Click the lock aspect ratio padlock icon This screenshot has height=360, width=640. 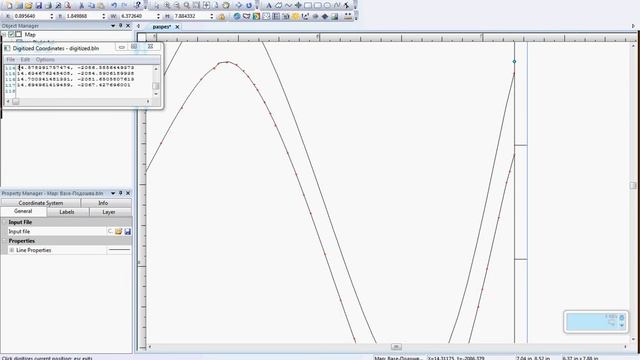pos(222,16)
